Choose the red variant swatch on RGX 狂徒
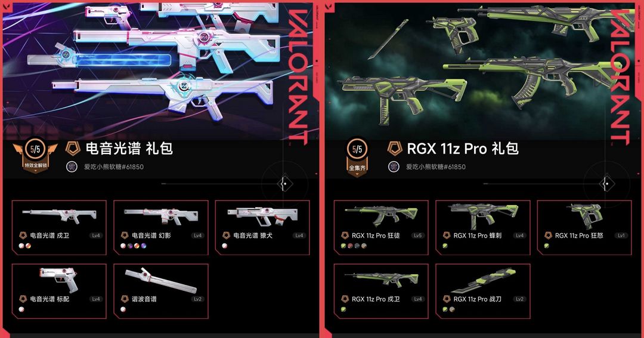The image size is (644, 338). (351, 246)
